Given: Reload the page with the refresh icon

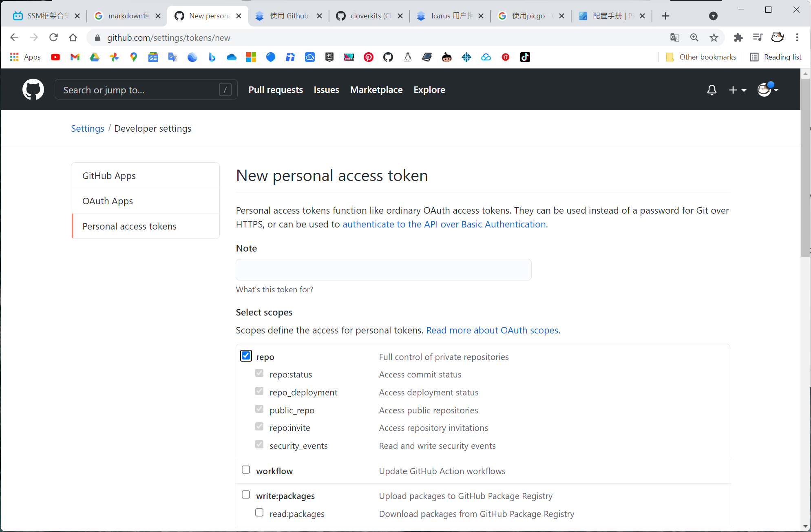Looking at the screenshot, I should pos(53,38).
